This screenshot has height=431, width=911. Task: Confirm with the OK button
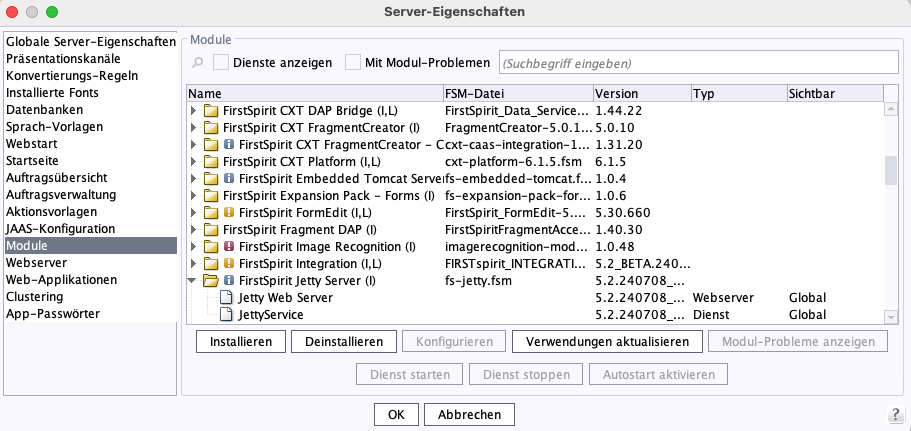point(396,415)
